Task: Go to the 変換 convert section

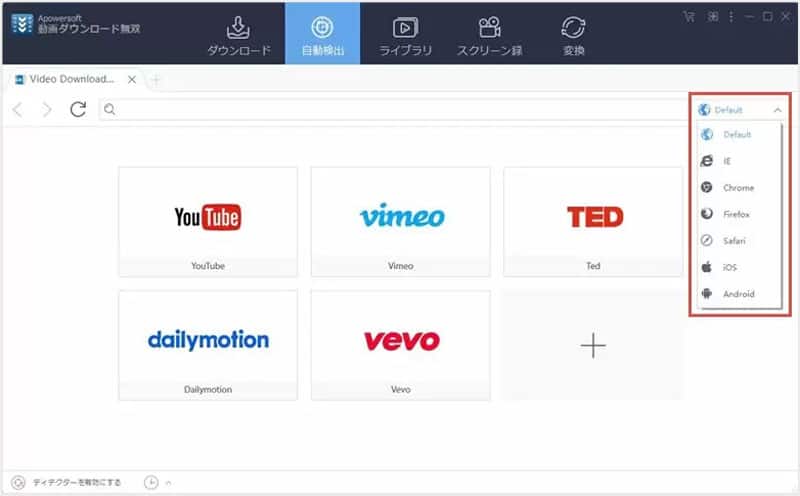Action: tap(573, 34)
